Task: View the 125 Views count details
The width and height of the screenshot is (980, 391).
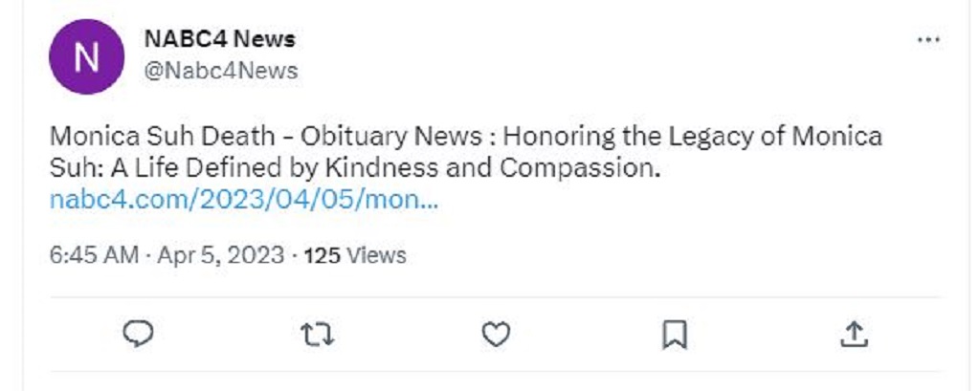Action: (355, 255)
